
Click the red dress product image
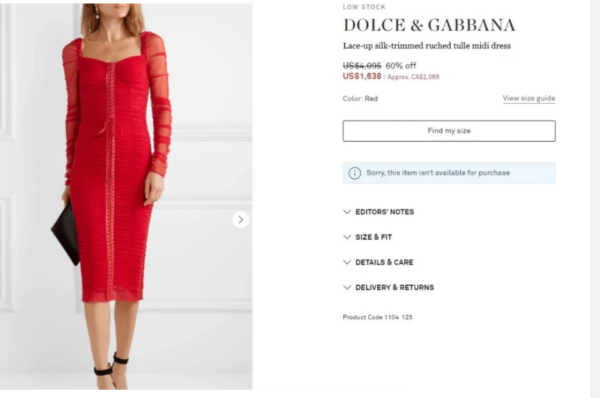point(126,196)
